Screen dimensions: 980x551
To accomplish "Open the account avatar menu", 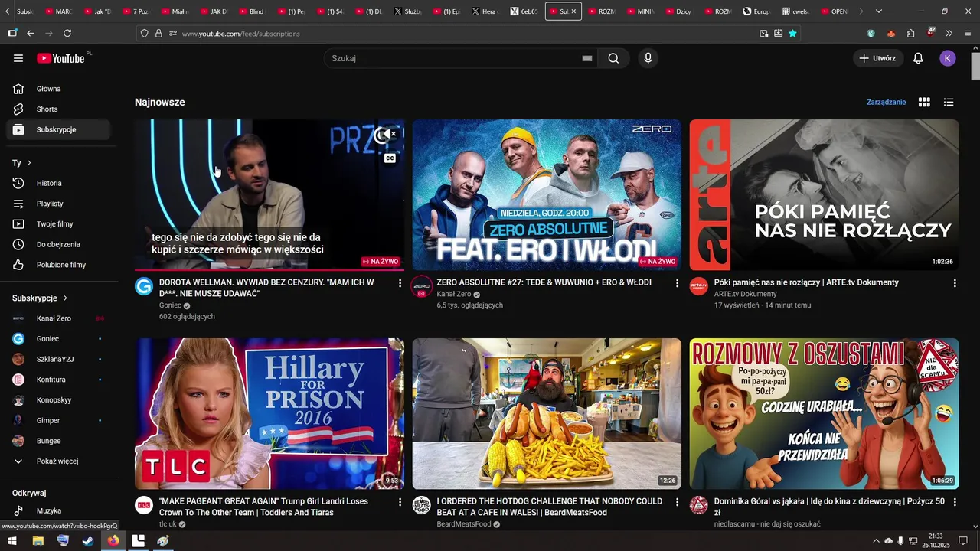I will click(x=948, y=58).
